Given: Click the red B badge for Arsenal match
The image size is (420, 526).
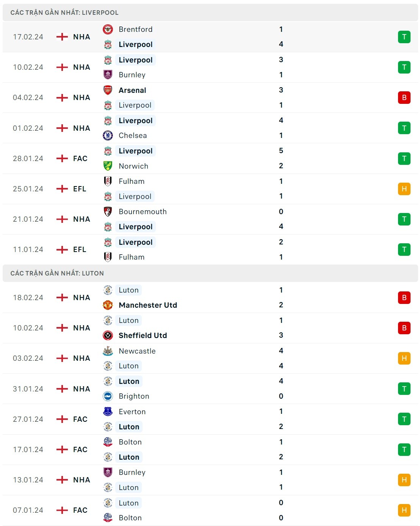Looking at the screenshot, I should click(404, 98).
